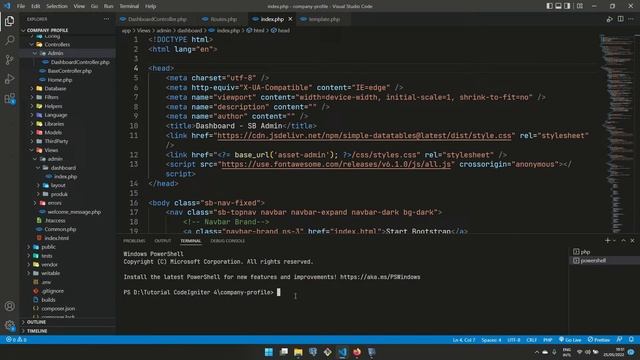Screen dimensions: 640x360
Task: Open the Extensions view
Action: [x=9, y=98]
